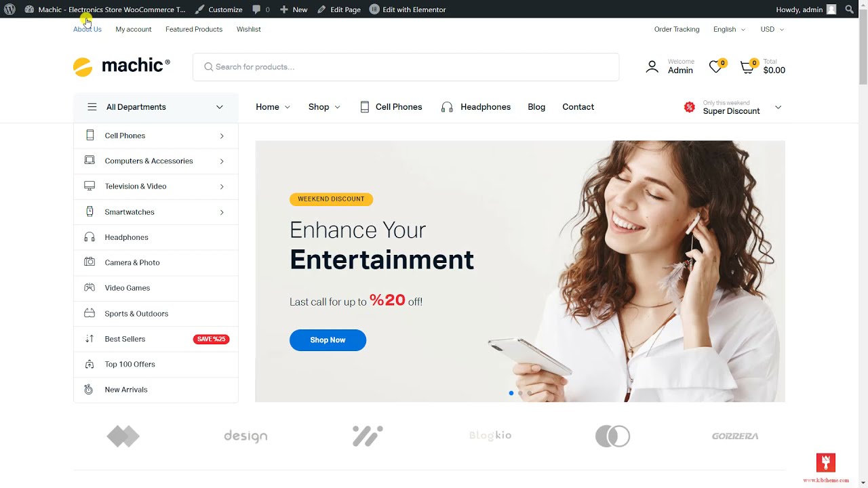The width and height of the screenshot is (868, 488).
Task: Open the English language dropdown
Action: [729, 29]
